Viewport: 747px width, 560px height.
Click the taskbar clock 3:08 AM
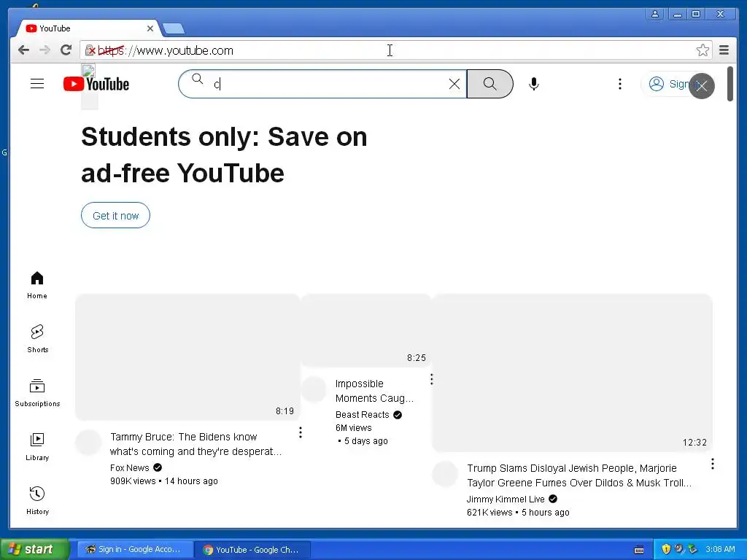[720, 550]
